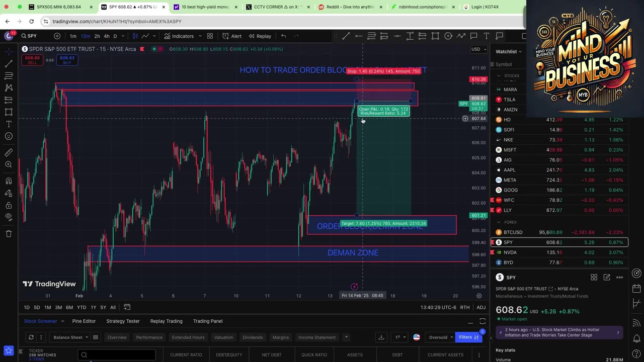644x362 pixels.
Task: Select TSLA in the watchlist
Action: [559, 100]
